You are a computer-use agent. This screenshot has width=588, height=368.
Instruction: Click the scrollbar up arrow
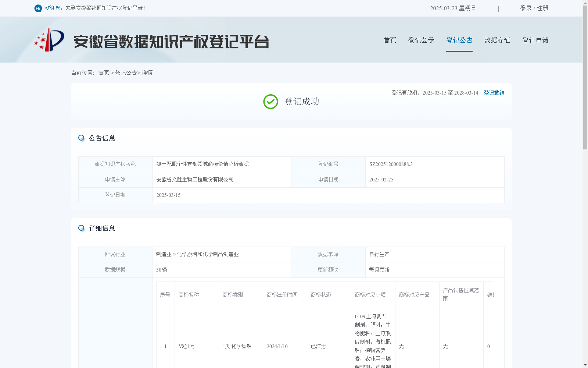[585, 3]
